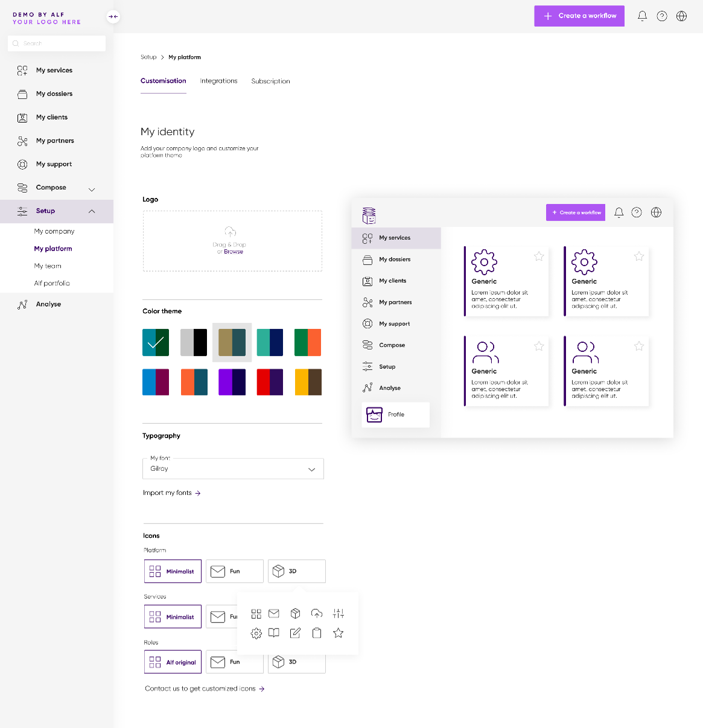Click the Create a workflow button
703x728 pixels.
click(x=579, y=16)
